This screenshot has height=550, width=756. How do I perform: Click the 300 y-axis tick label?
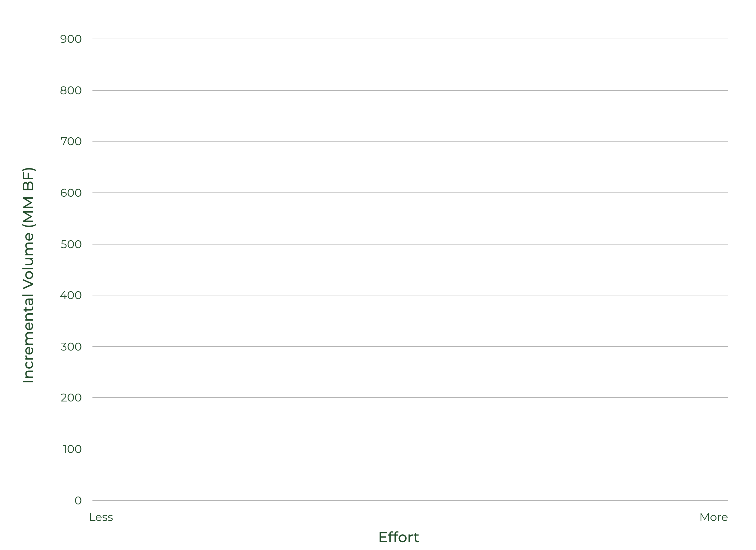(x=71, y=347)
